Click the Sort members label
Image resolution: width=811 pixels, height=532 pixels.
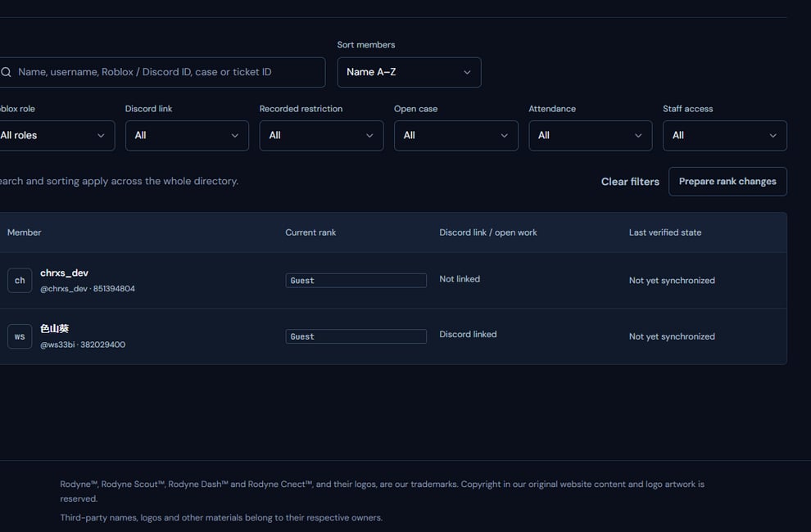pyautogui.click(x=365, y=45)
